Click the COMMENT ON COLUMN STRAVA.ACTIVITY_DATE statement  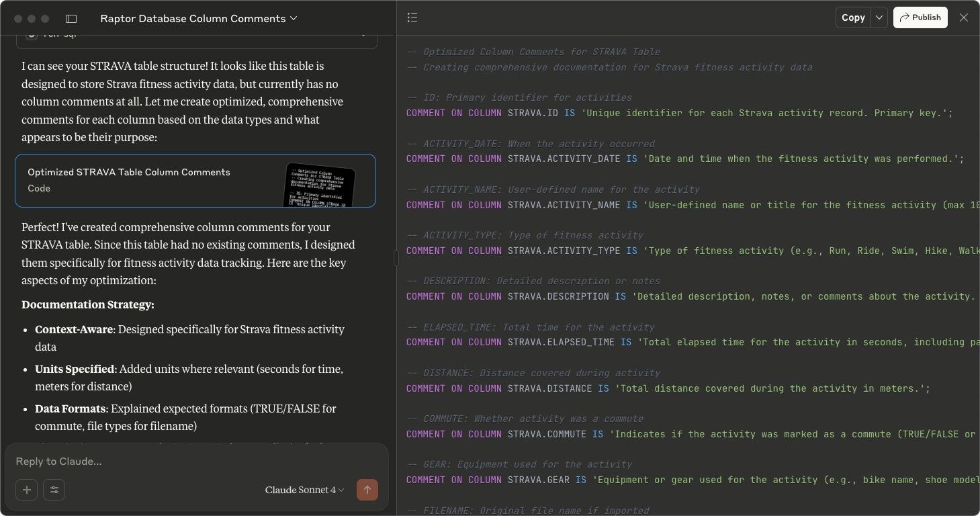tap(685, 159)
